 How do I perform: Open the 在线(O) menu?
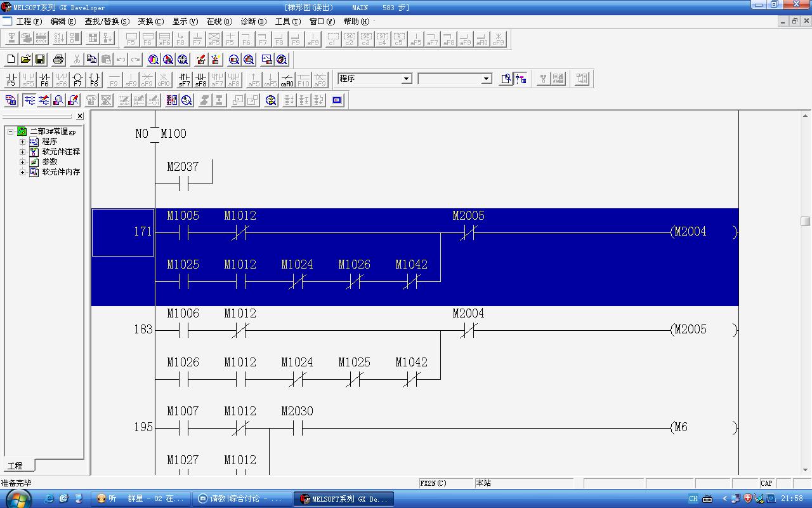[x=219, y=22]
